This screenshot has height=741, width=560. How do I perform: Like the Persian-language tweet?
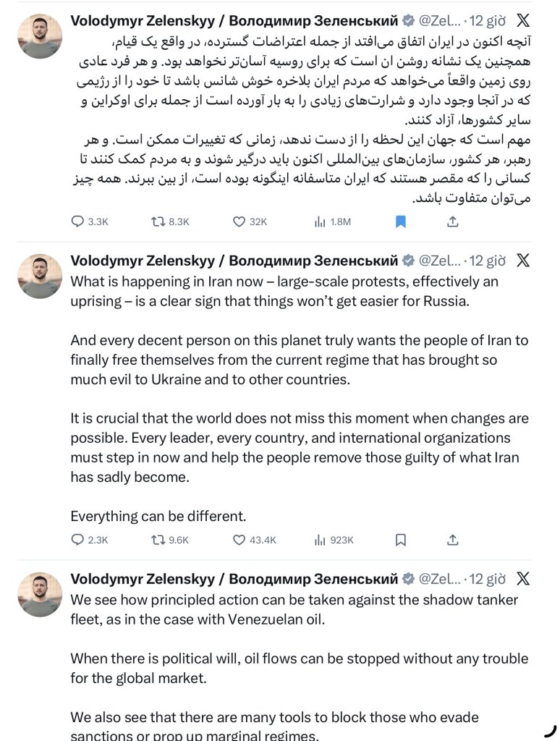coord(239,222)
